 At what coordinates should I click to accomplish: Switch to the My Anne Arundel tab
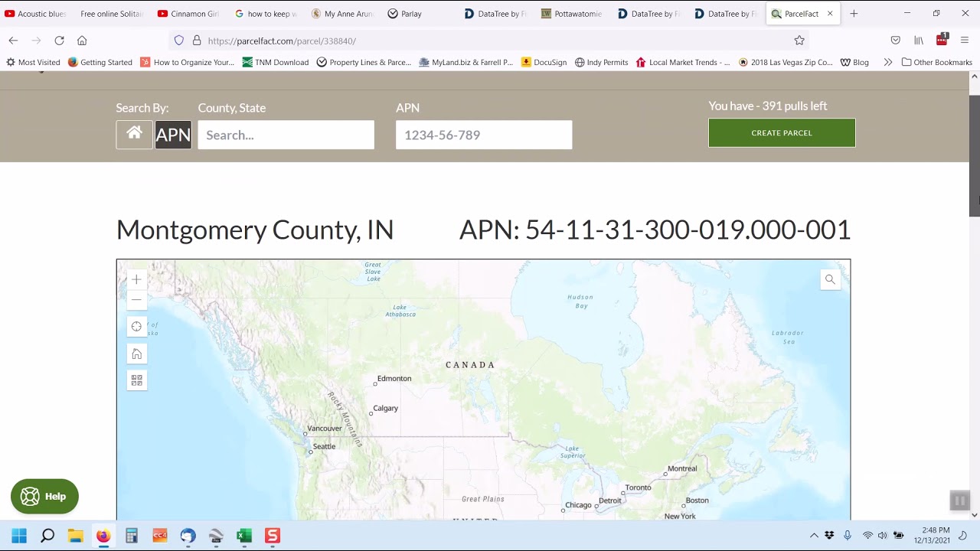342,14
